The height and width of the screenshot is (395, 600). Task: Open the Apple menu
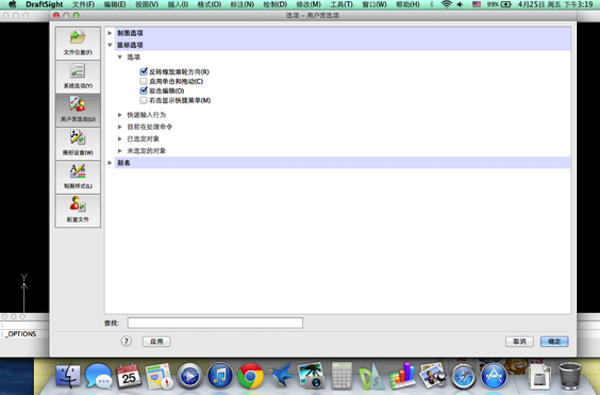pos(12,5)
